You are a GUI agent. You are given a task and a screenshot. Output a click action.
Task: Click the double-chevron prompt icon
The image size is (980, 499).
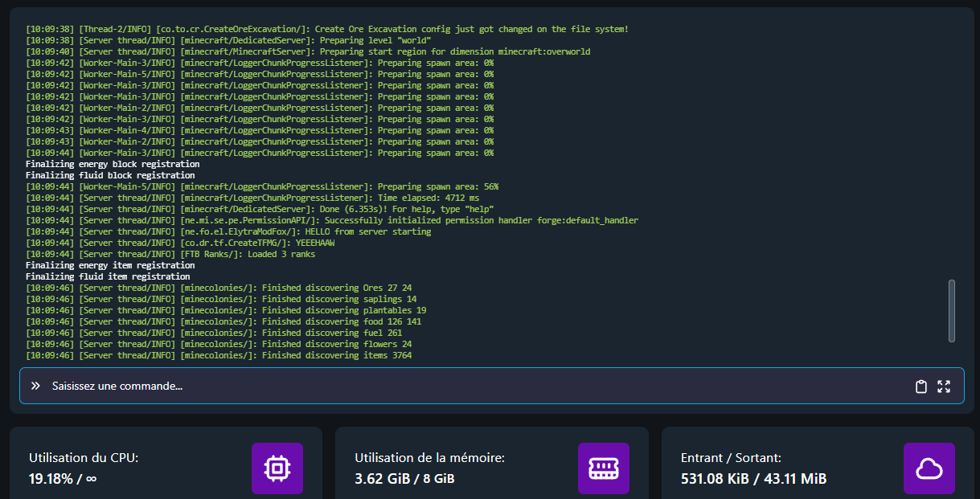[35, 386]
